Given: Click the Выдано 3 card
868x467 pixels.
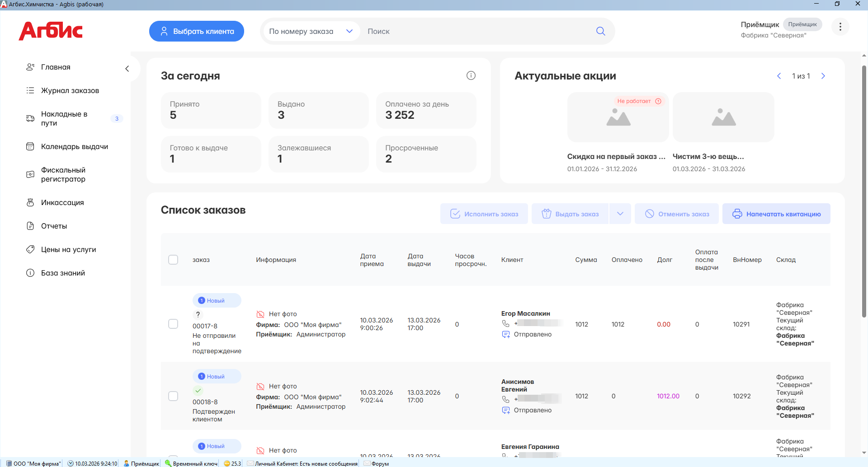Looking at the screenshot, I should [319, 110].
